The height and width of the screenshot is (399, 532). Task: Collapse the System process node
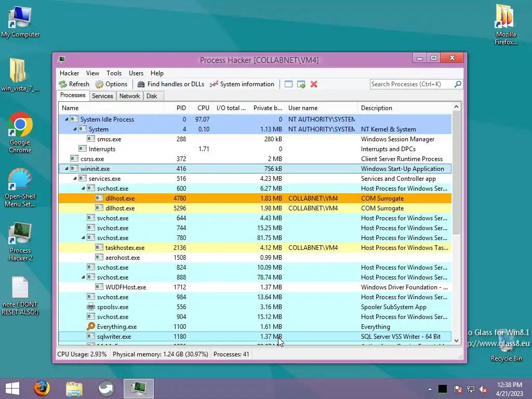click(x=75, y=129)
